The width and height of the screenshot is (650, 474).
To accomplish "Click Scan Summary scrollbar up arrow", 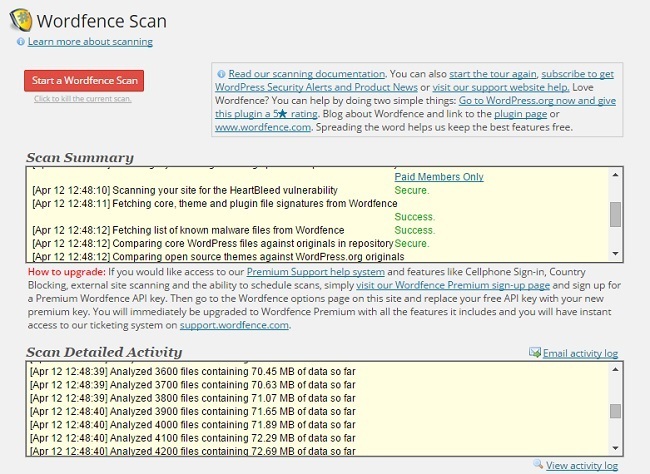I will click(616, 175).
